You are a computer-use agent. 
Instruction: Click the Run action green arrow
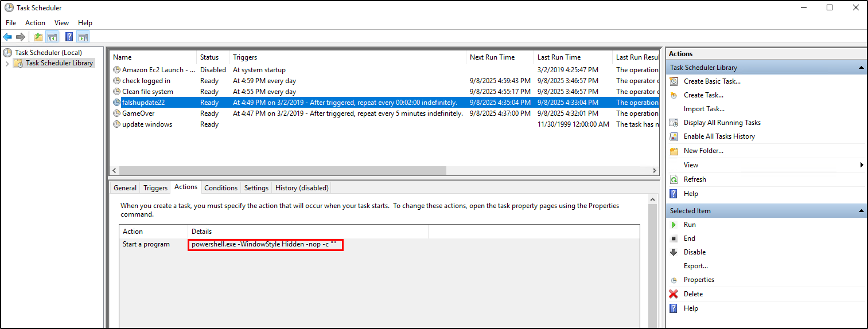674,225
